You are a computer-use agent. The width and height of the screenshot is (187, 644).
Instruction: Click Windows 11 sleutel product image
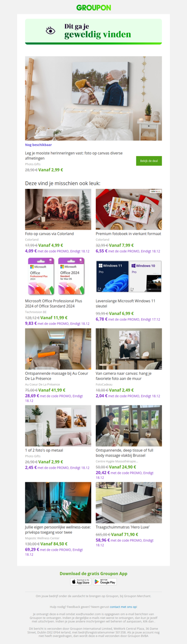point(129,276)
